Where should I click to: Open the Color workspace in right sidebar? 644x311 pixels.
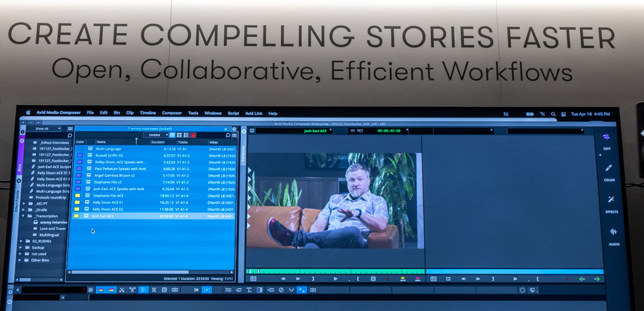click(609, 173)
